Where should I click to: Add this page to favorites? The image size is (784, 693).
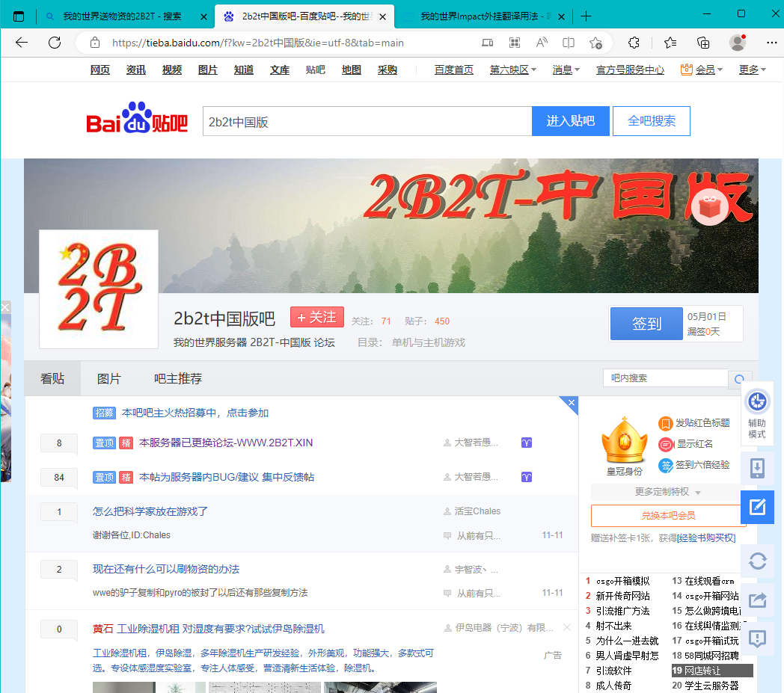tap(595, 43)
